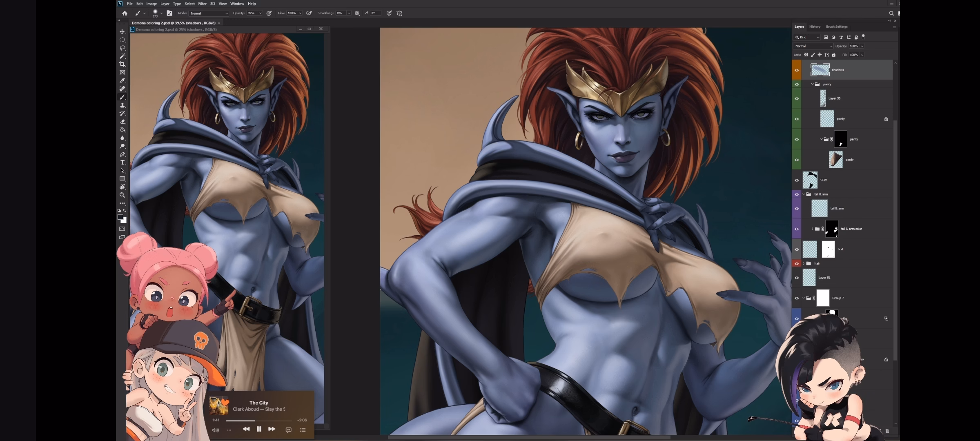Viewport: 980px width, 441px height.
Task: Collapse the tail & arm group
Action: (x=804, y=194)
